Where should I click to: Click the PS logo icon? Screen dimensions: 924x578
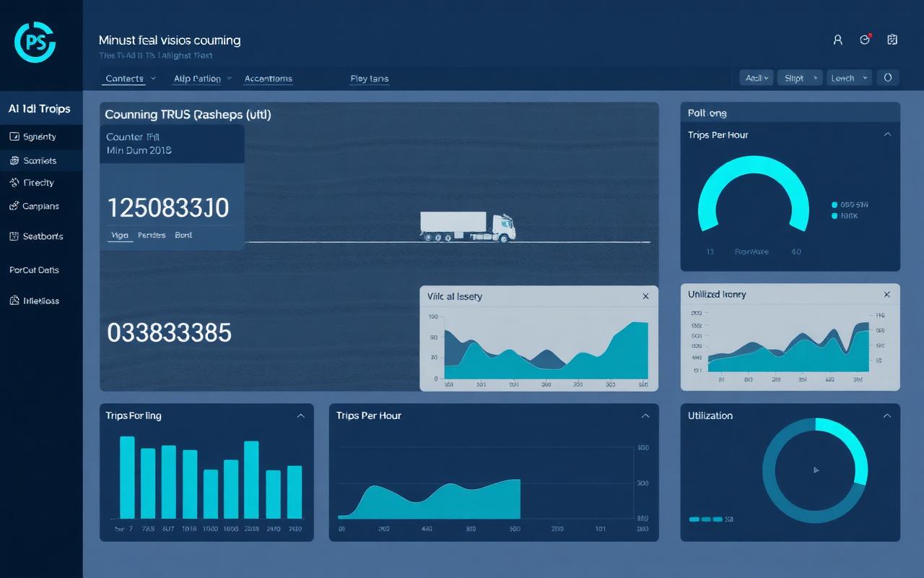(x=34, y=42)
